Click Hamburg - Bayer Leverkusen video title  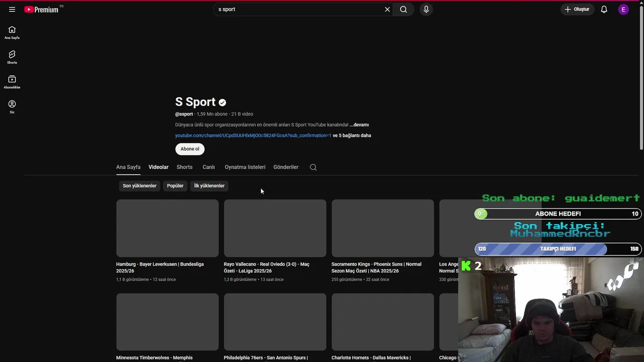pos(160,267)
